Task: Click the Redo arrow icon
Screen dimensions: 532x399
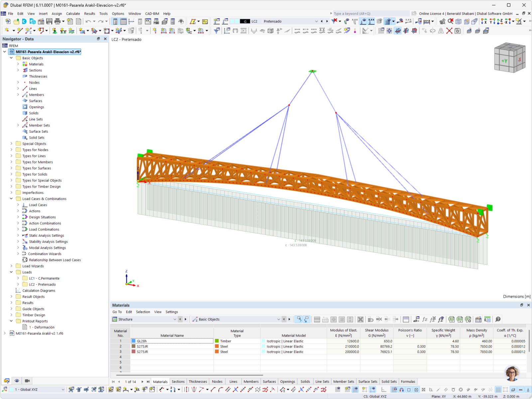Action: point(100,21)
